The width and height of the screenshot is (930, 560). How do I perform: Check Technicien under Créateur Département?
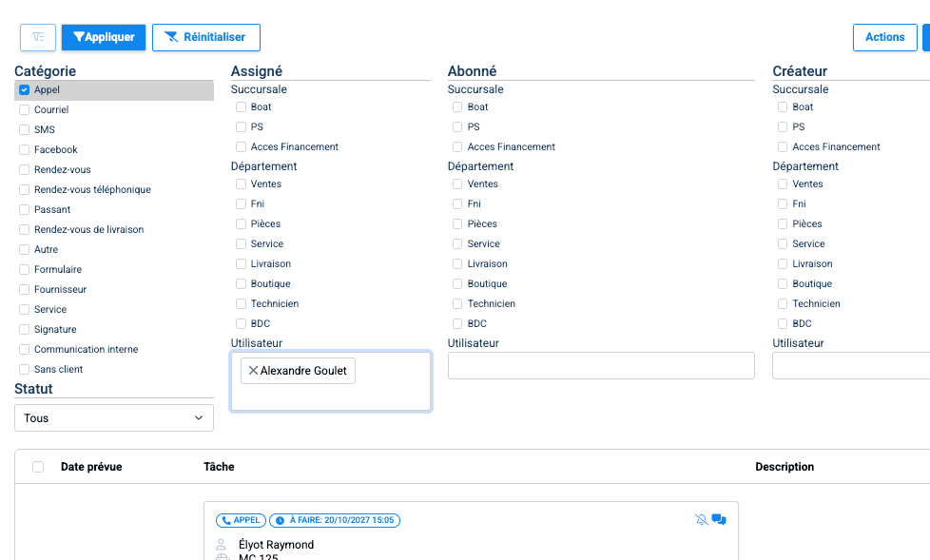(x=783, y=303)
